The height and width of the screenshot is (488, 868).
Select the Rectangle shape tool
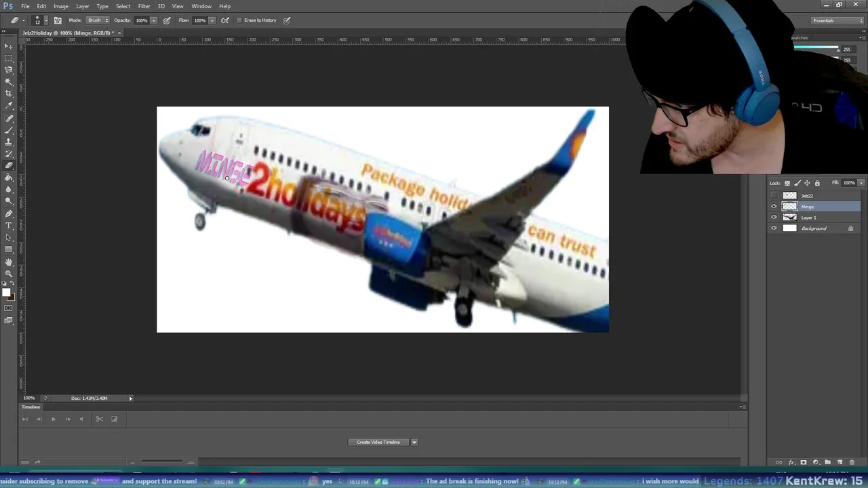coord(9,249)
